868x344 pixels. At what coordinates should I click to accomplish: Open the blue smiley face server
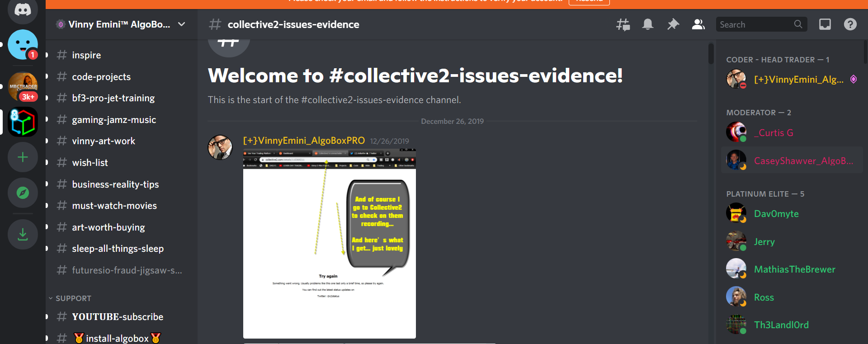[x=23, y=44]
